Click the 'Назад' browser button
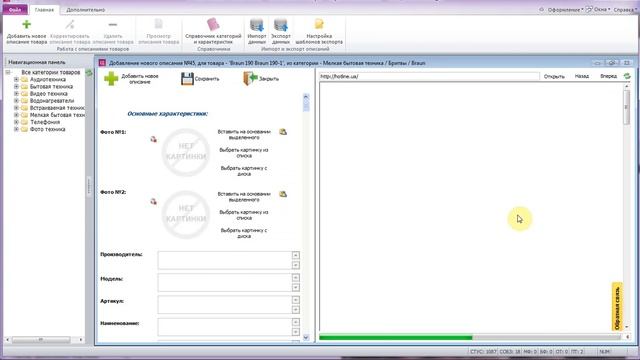Image resolution: width=640 pixels, height=360 pixels. 582,76
